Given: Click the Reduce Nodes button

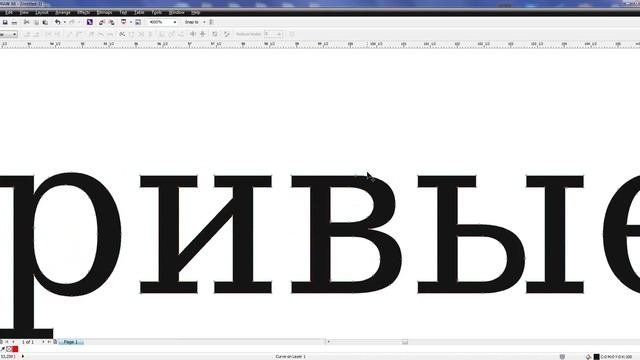Looking at the screenshot, I should (x=248, y=34).
